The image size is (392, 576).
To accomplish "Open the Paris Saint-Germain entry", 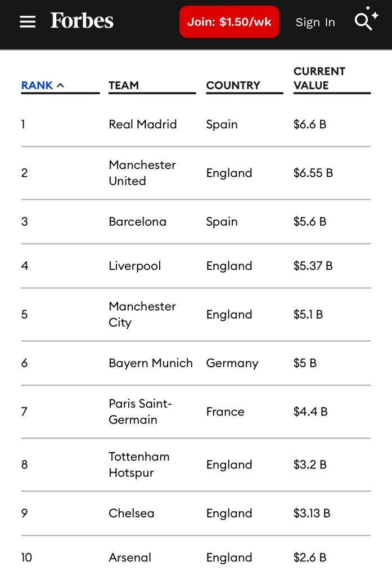I will point(140,412).
